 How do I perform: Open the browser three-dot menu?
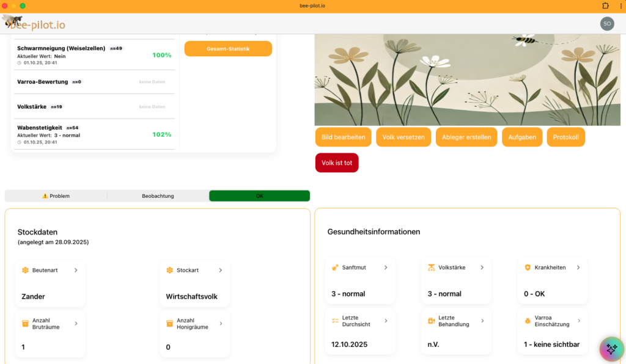point(620,5)
